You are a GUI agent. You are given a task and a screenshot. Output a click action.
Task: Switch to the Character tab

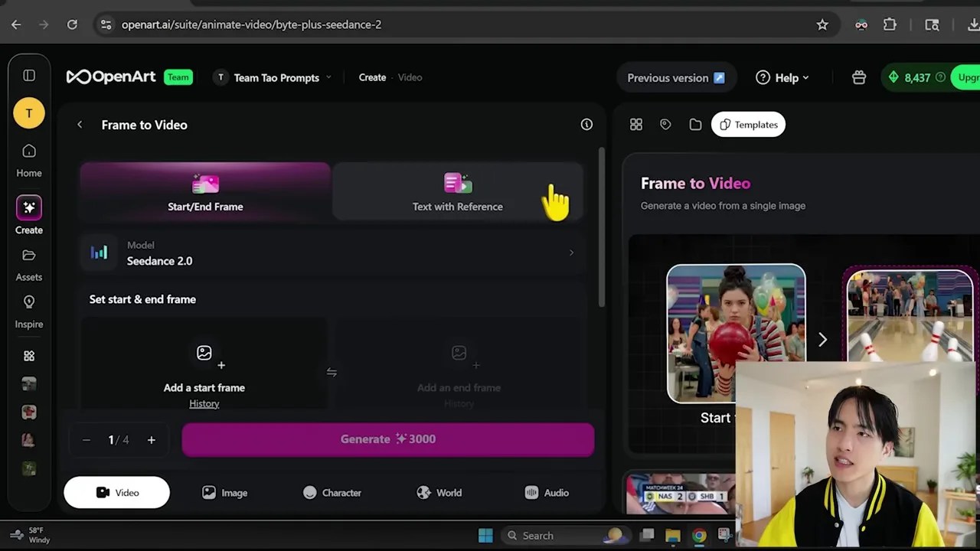click(332, 493)
